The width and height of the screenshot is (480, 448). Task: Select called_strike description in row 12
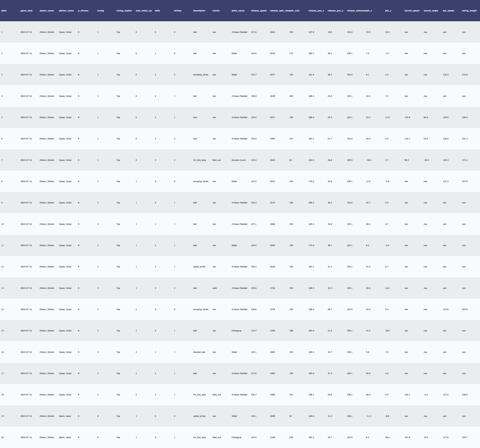pos(199,267)
